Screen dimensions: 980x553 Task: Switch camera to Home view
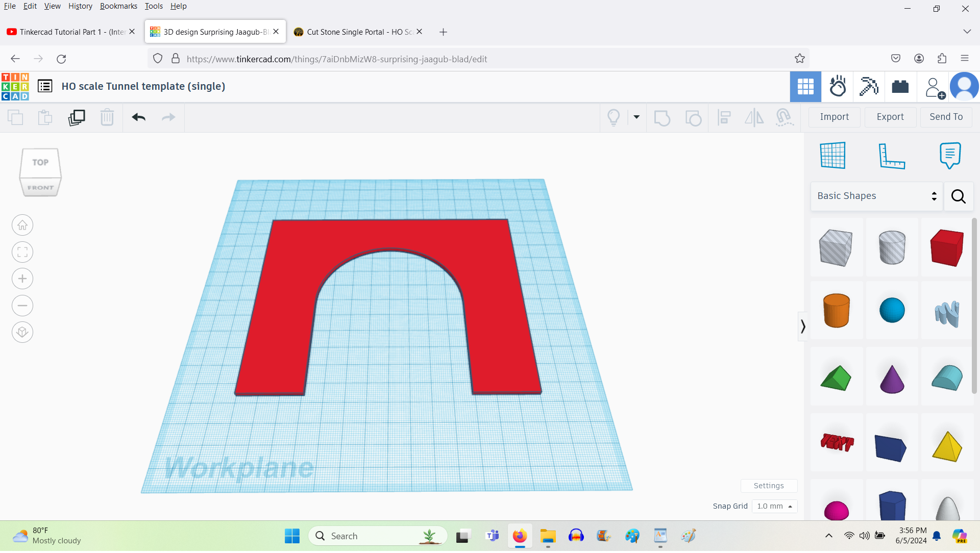22,225
